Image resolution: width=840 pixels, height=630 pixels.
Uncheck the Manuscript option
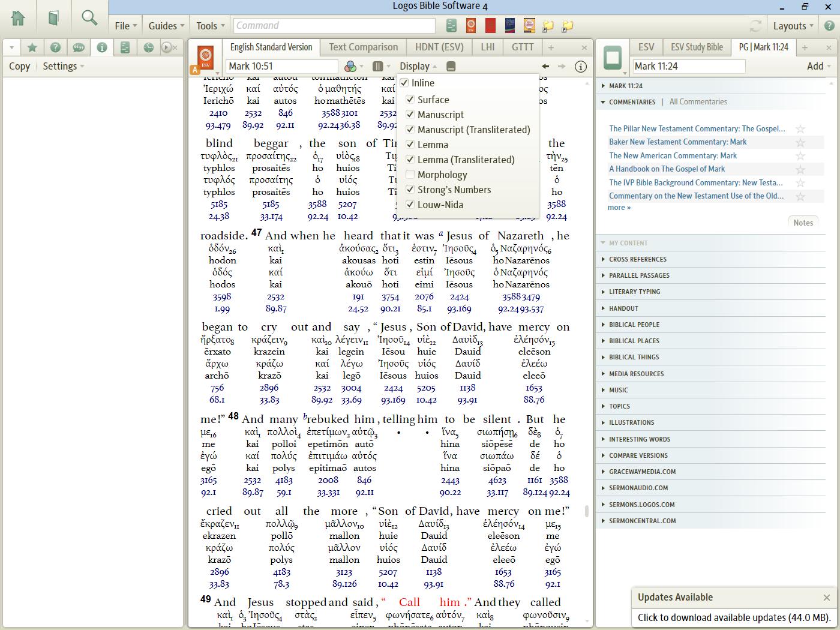pyautogui.click(x=410, y=115)
